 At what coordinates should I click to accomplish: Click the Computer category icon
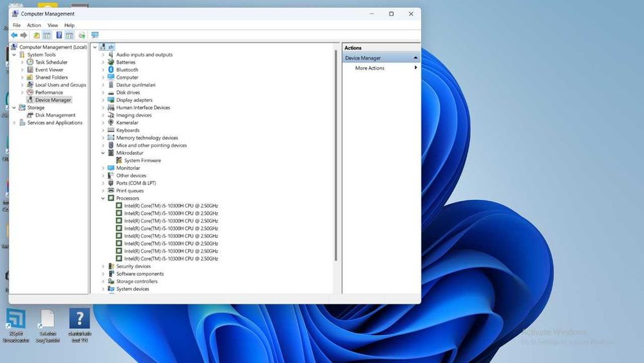click(x=111, y=77)
